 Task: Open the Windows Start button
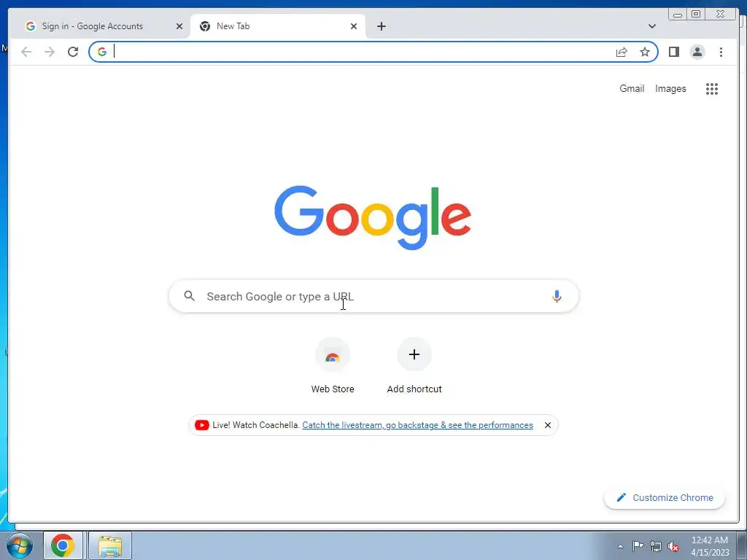[x=20, y=545]
